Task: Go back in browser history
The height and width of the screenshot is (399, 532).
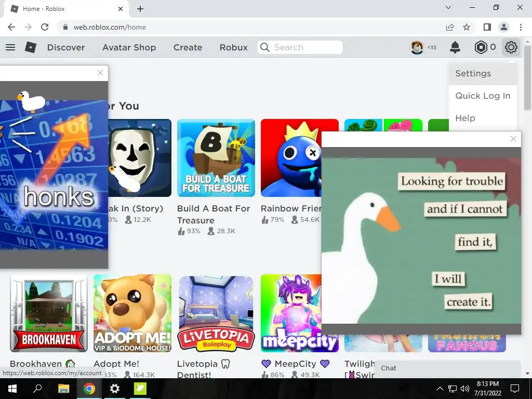Action: click(11, 27)
